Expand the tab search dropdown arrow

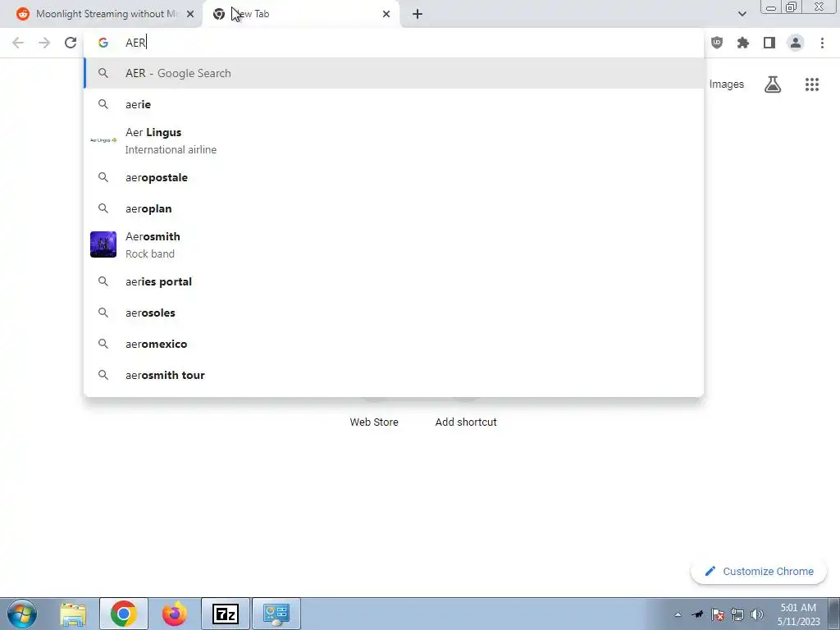click(742, 14)
